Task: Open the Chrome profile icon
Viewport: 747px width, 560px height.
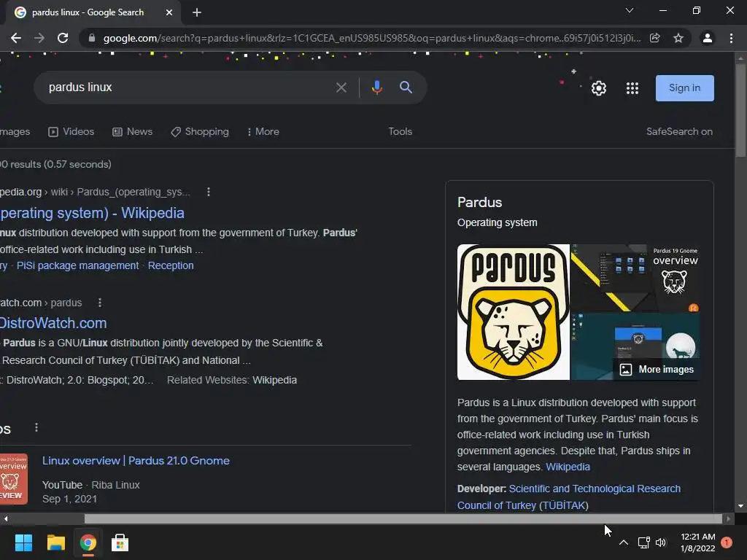Action: click(x=708, y=38)
